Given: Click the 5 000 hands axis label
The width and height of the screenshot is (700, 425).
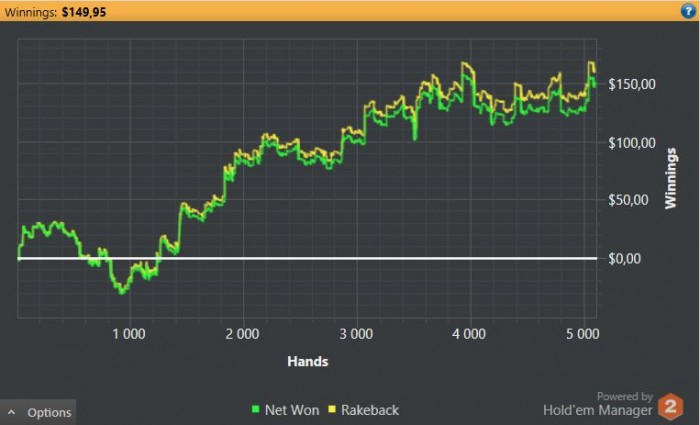Looking at the screenshot, I should click(583, 334).
